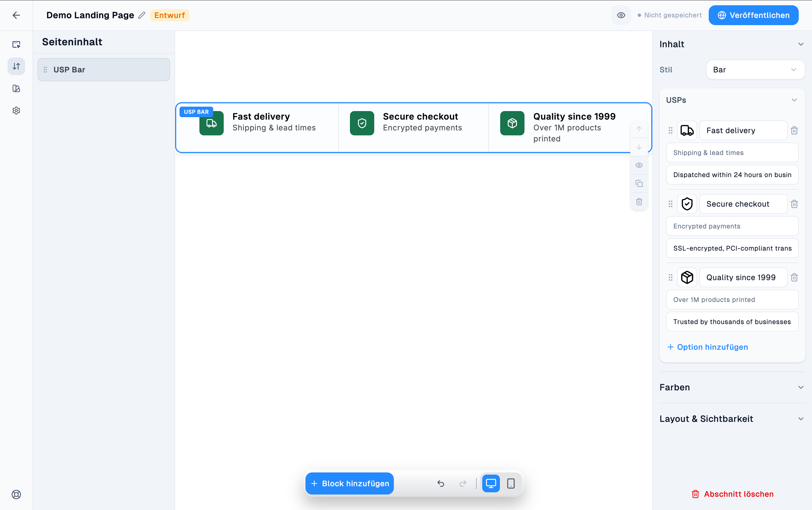The image size is (812, 510).
Task: Delete the Quality since 1999 USP
Action: click(x=794, y=278)
